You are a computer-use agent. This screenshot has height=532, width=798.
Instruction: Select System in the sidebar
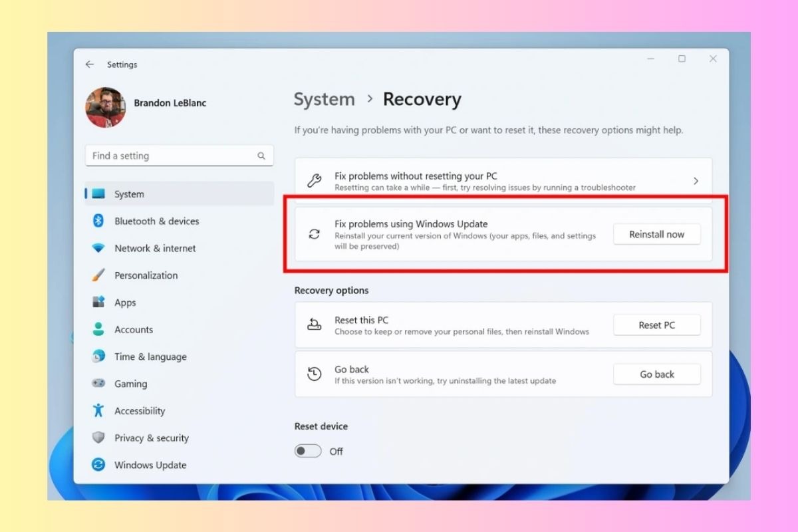180,194
